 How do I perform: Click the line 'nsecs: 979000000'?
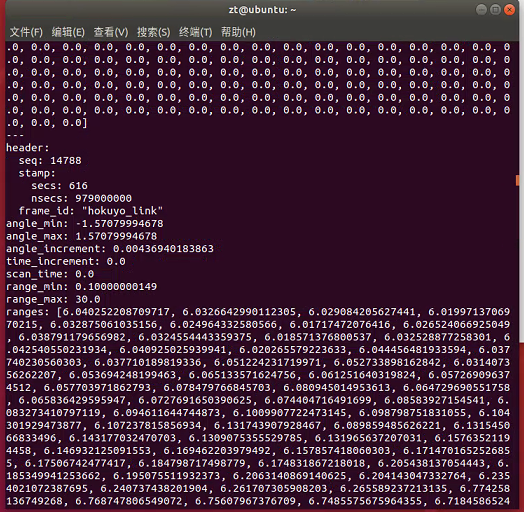tap(82, 199)
